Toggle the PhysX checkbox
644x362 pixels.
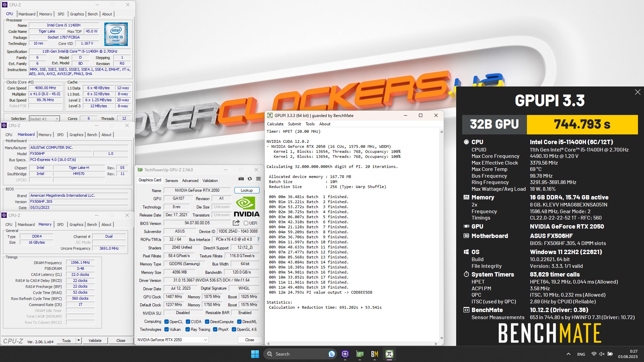click(215, 329)
